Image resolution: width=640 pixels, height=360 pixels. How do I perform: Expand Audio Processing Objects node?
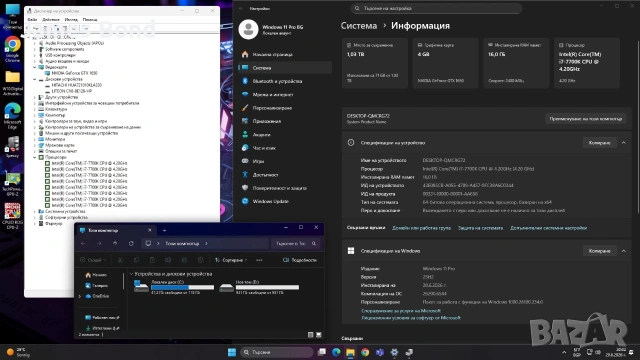(35, 43)
